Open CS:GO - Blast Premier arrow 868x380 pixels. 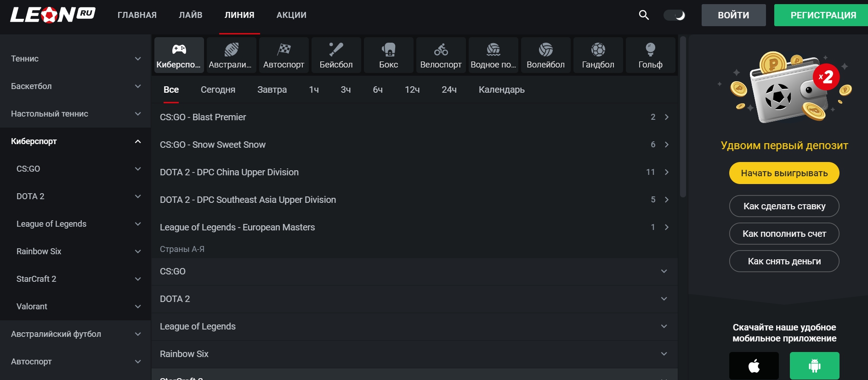pos(667,117)
